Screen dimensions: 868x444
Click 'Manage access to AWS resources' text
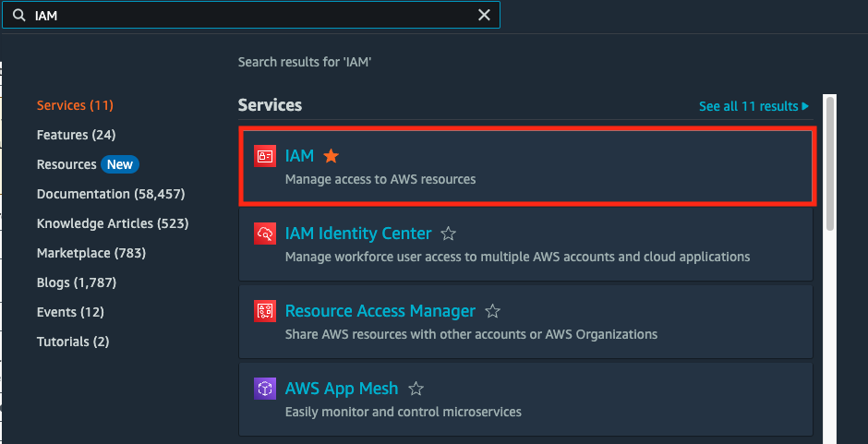click(380, 179)
